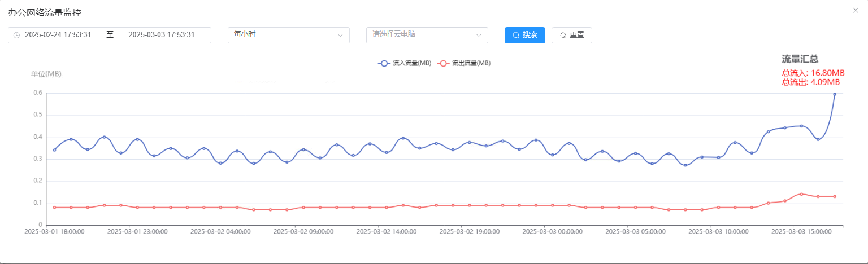868x264 pixels.
Task: Click the magnifier icon on 搜索 button
Action: (516, 35)
